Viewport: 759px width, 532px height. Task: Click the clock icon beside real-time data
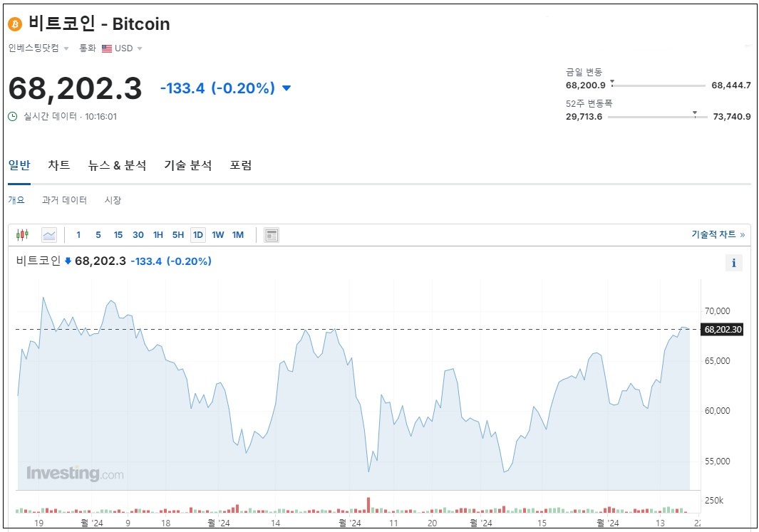pos(13,117)
